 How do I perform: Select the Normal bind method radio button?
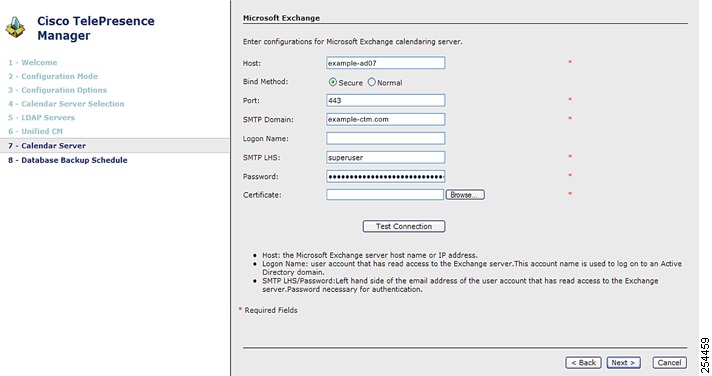tap(371, 82)
